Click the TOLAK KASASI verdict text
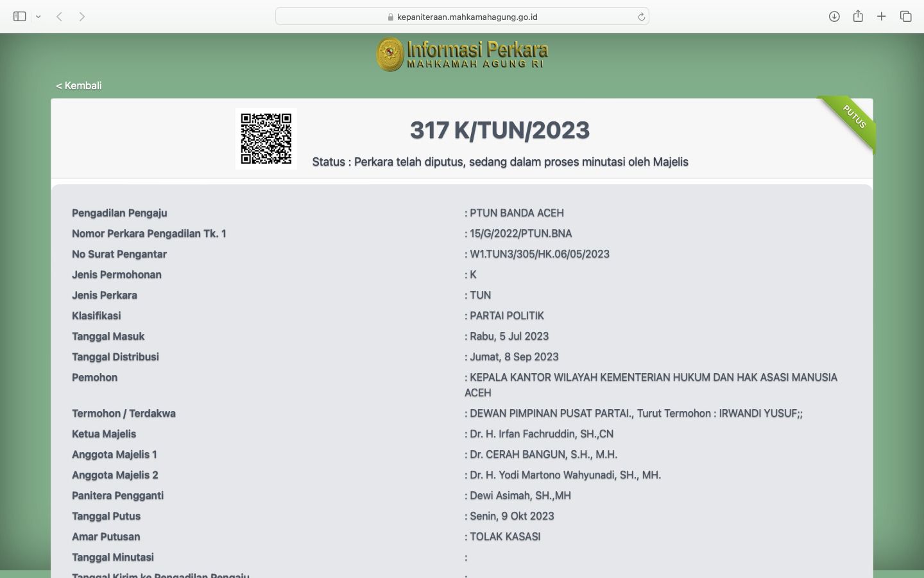The height and width of the screenshot is (578, 924). click(x=505, y=537)
